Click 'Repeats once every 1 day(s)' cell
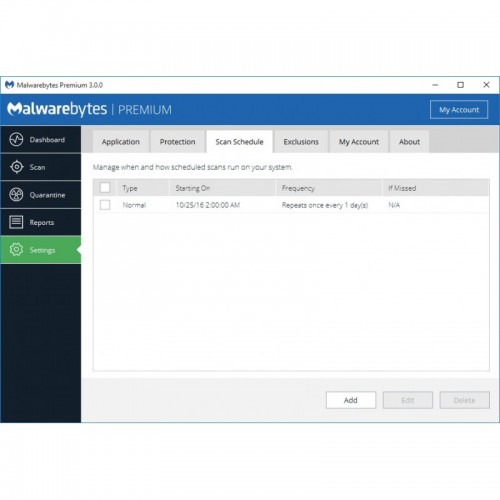This screenshot has width=500, height=500. [x=325, y=205]
